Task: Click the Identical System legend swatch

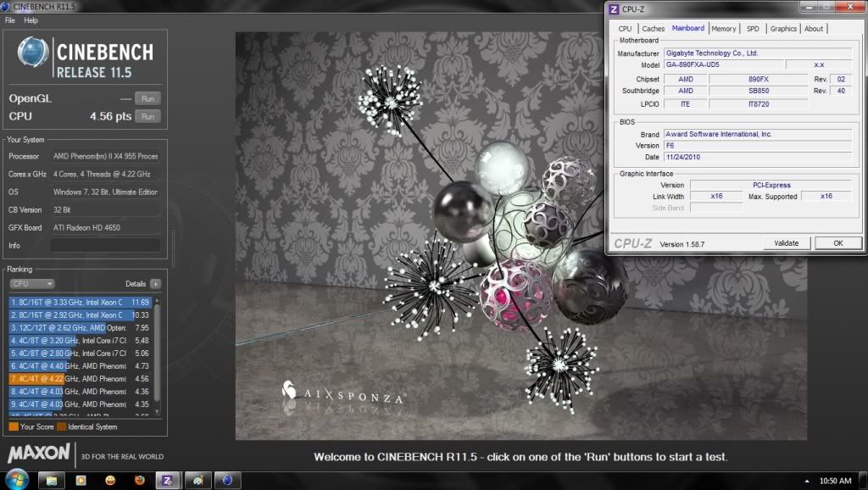Action: pos(61,427)
